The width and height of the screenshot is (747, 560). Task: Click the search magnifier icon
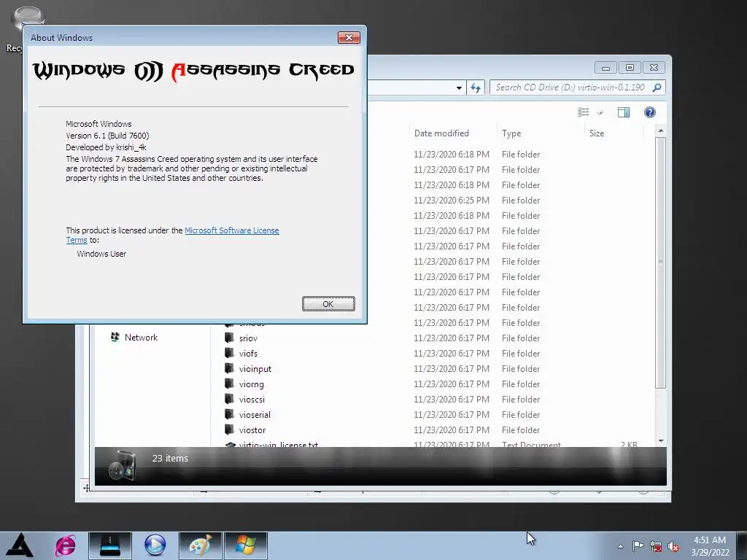[x=657, y=87]
